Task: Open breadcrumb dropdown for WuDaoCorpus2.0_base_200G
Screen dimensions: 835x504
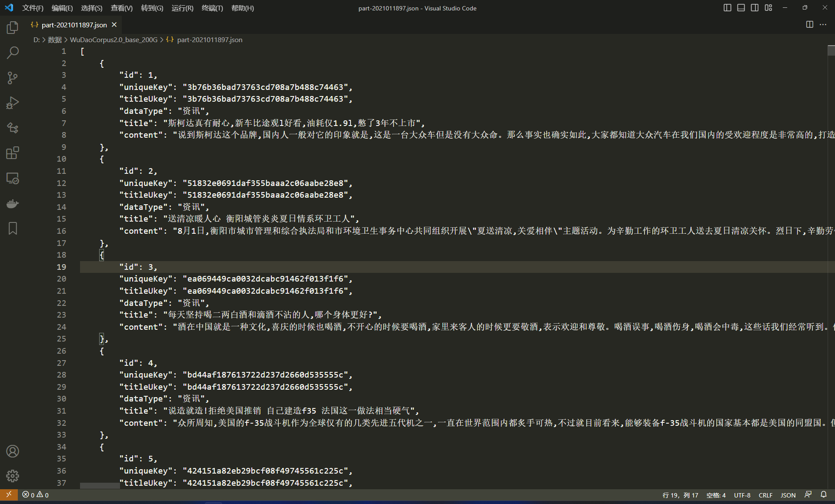Action: [x=114, y=40]
